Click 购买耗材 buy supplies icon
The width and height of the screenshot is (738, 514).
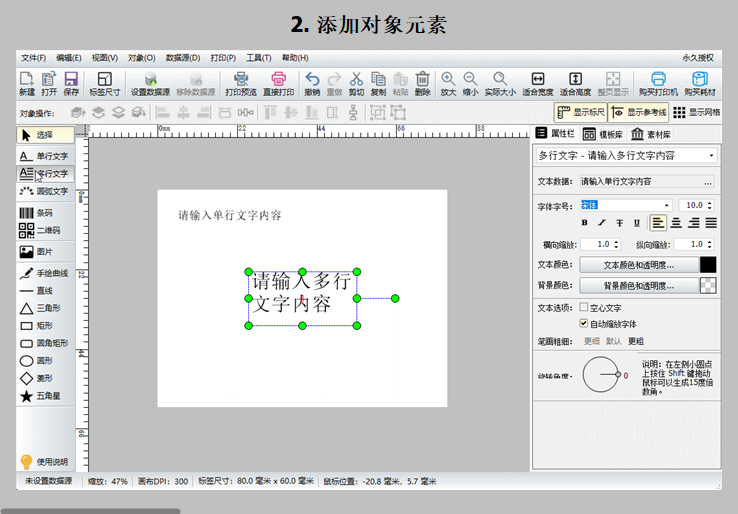point(700,83)
